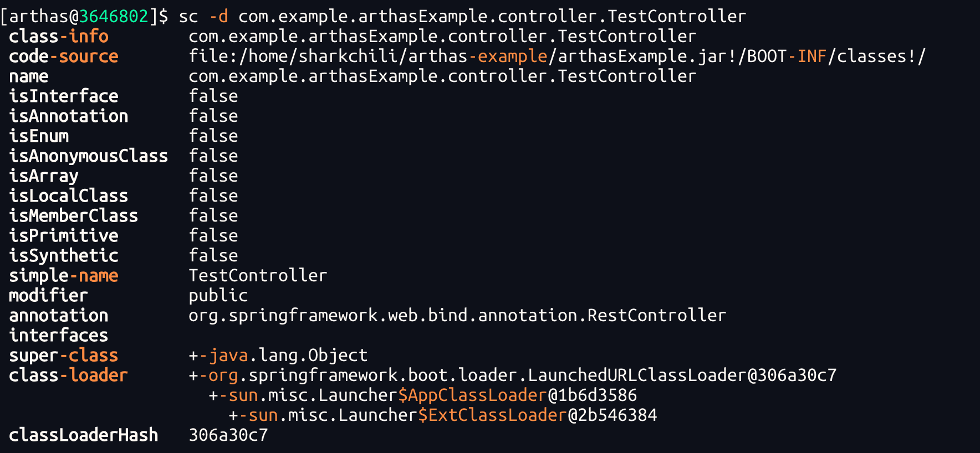This screenshot has width=980, height=453.
Task: Click the class-info field label
Action: pos(59,37)
